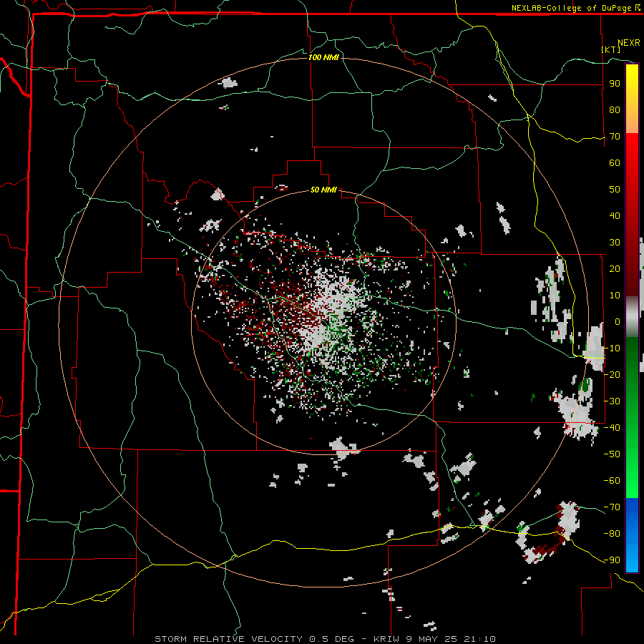Click the -80 value on the velocity scale

click(x=612, y=534)
